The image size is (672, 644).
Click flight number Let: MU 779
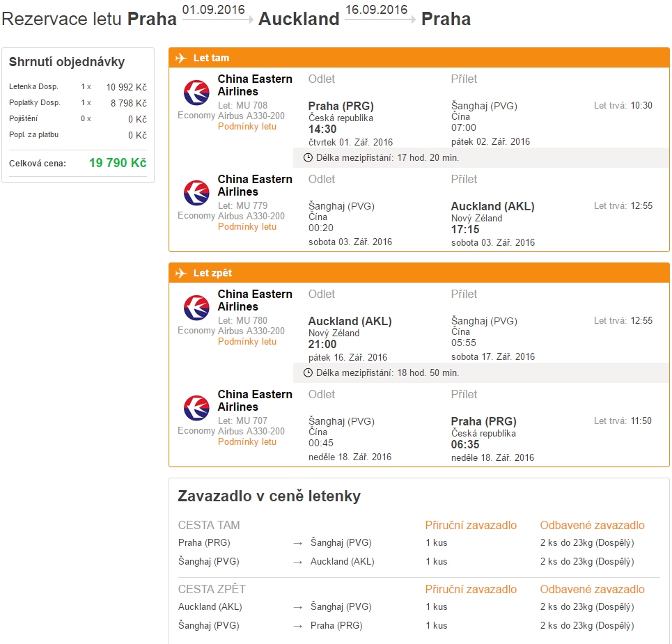coord(242,205)
